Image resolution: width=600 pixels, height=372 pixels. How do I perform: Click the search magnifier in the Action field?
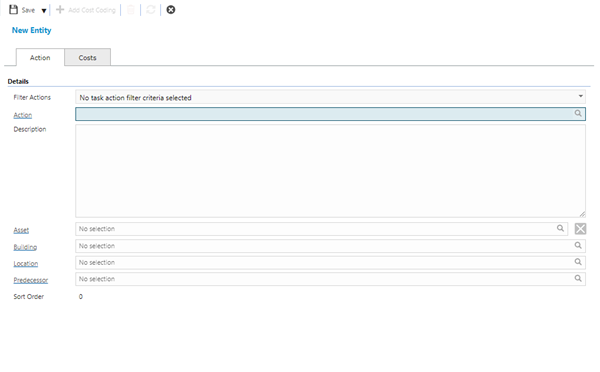(x=578, y=113)
